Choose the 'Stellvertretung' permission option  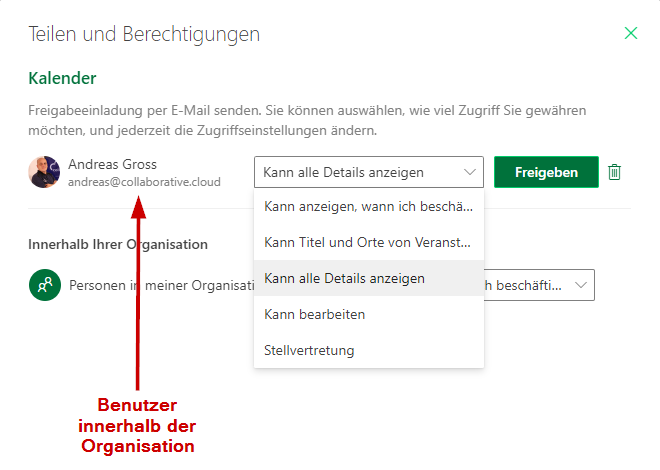click(x=369, y=350)
